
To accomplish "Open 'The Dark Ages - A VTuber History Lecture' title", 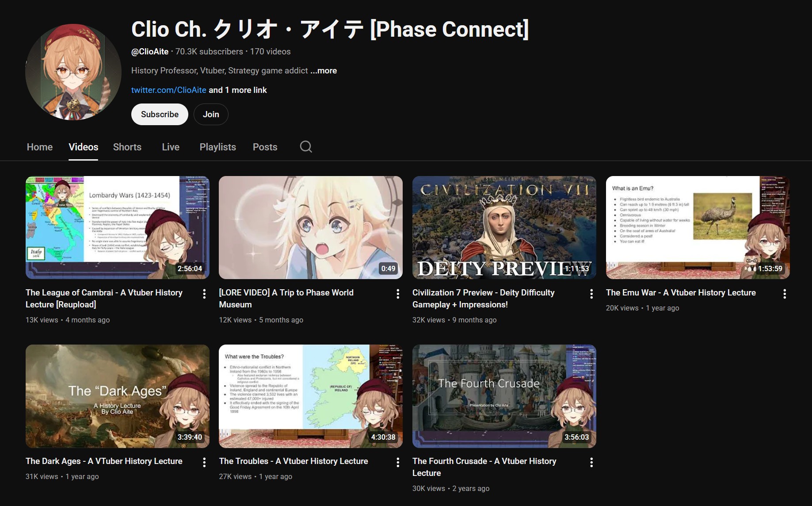I will [104, 461].
